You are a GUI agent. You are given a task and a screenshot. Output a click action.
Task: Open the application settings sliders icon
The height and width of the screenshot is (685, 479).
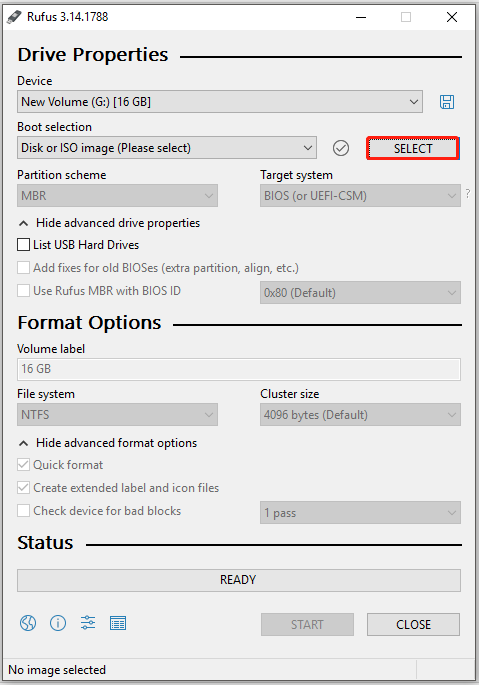[x=88, y=623]
